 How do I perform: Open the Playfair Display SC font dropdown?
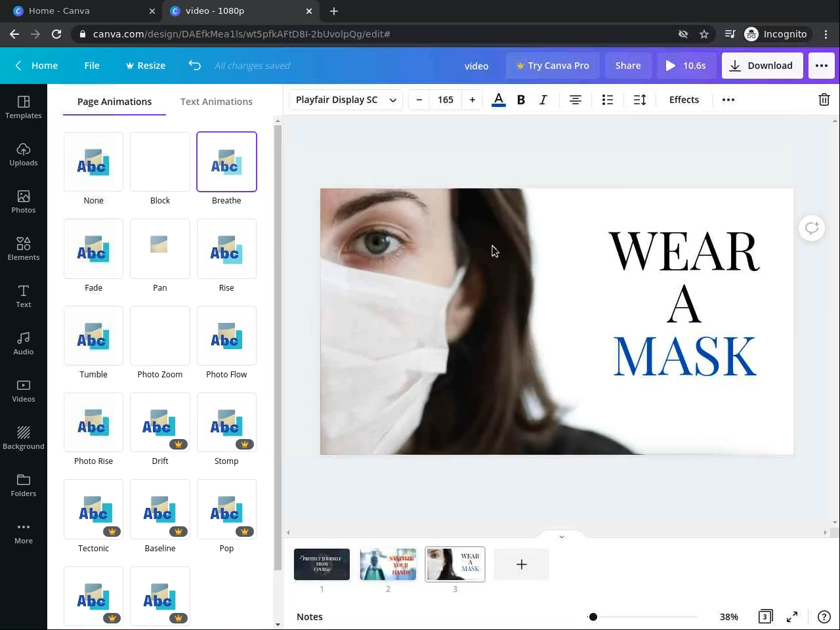click(x=346, y=100)
